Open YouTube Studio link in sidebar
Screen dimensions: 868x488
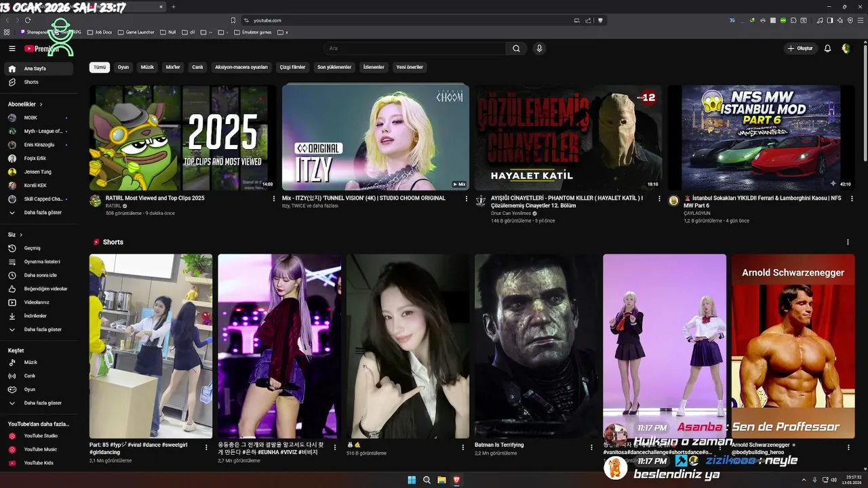[x=39, y=436]
